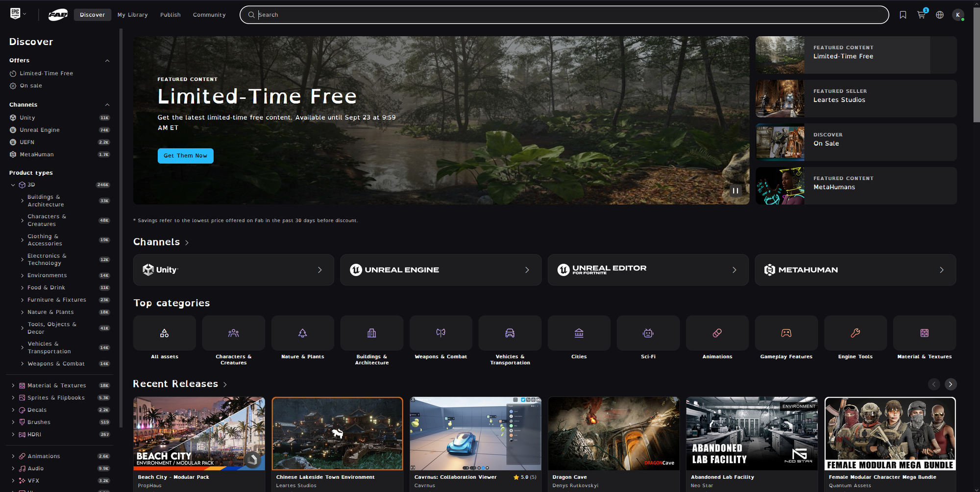Screen dimensions: 980x492
Task: Collapse the 3D product type tree
Action: point(13,185)
